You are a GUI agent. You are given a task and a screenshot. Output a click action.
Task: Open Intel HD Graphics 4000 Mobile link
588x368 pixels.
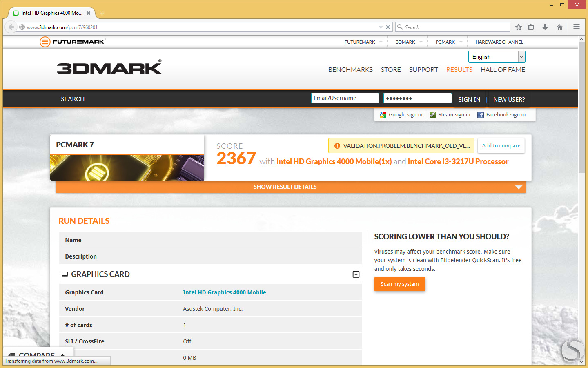225,292
